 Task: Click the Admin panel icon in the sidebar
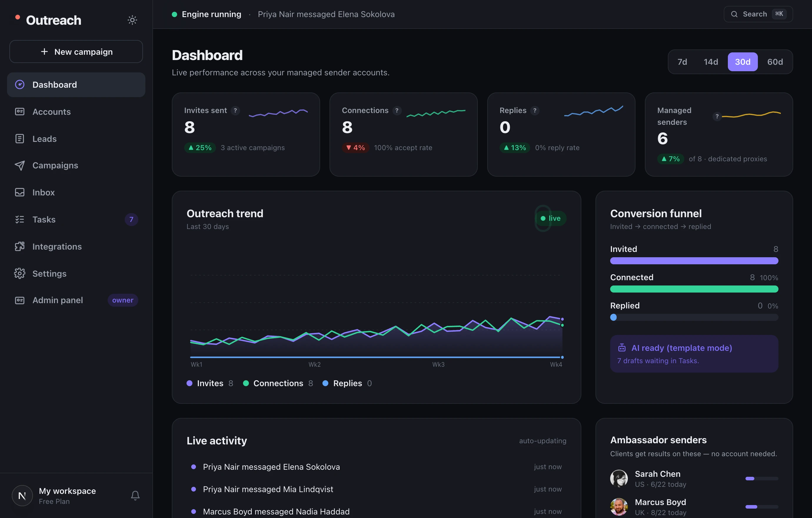19,300
